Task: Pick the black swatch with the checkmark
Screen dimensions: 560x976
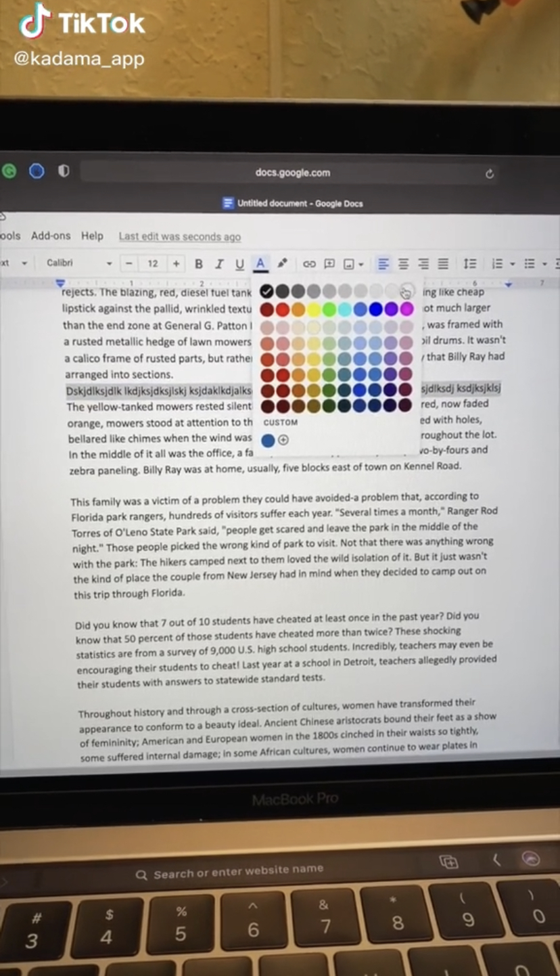Action: [266, 292]
